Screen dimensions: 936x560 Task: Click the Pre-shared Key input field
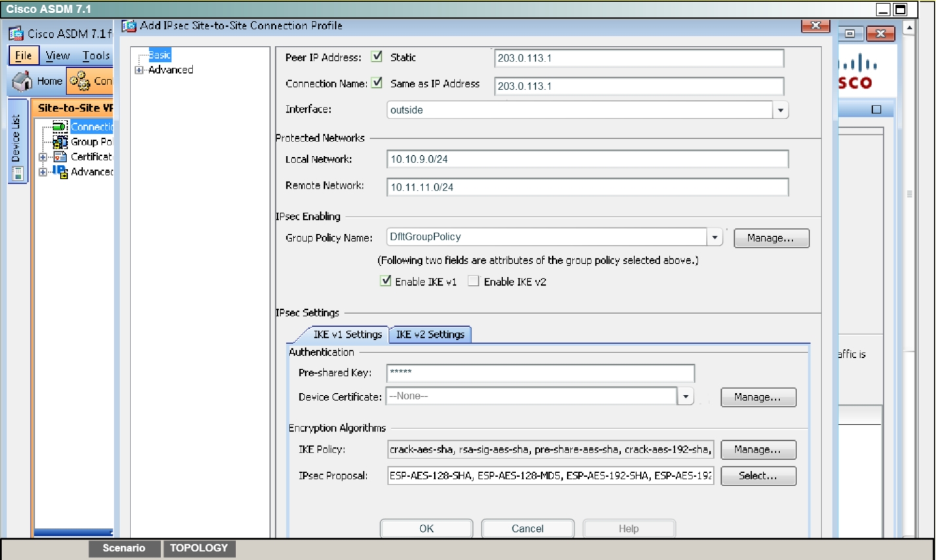pos(540,373)
